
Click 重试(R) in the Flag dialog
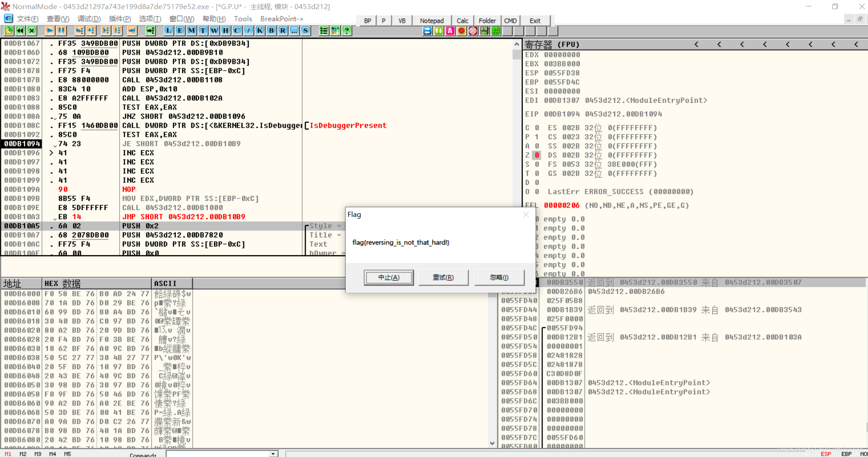pos(443,278)
